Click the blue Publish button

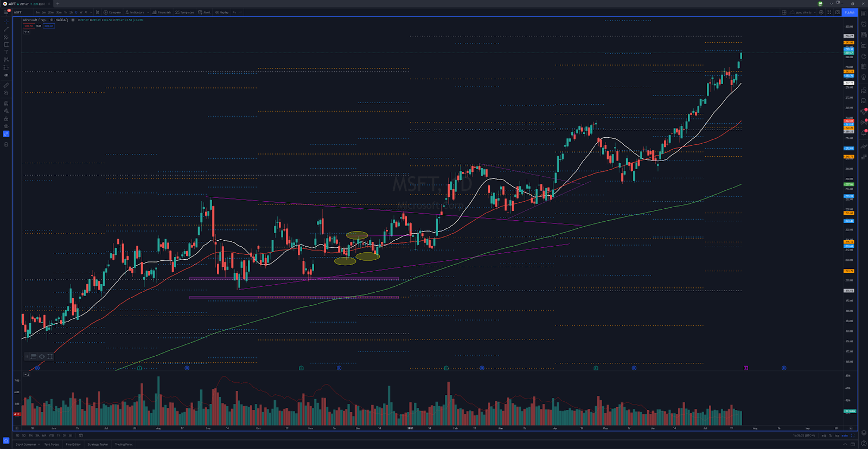850,12
